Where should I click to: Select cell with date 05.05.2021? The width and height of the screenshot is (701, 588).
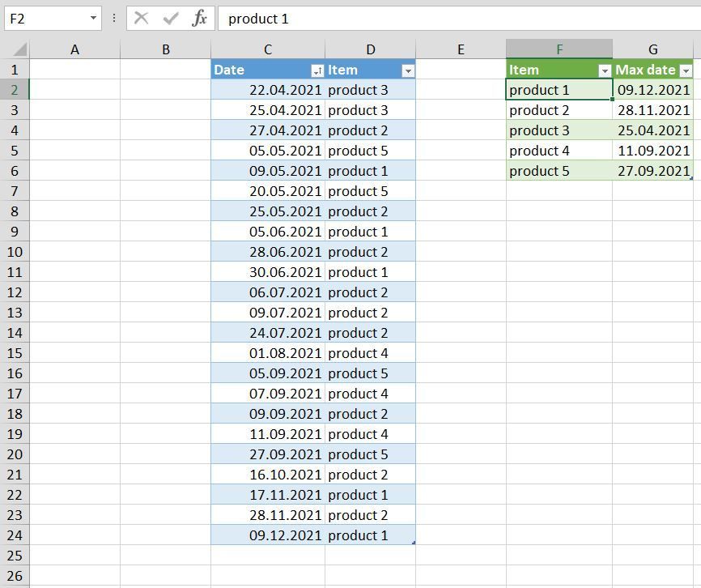click(x=268, y=151)
